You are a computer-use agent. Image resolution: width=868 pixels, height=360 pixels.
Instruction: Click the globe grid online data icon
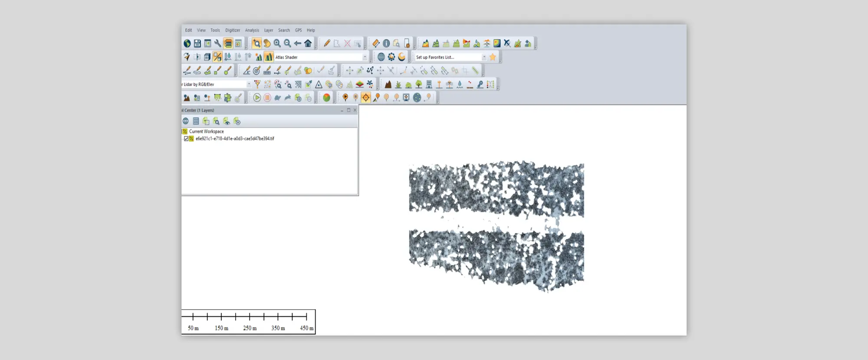tap(381, 57)
